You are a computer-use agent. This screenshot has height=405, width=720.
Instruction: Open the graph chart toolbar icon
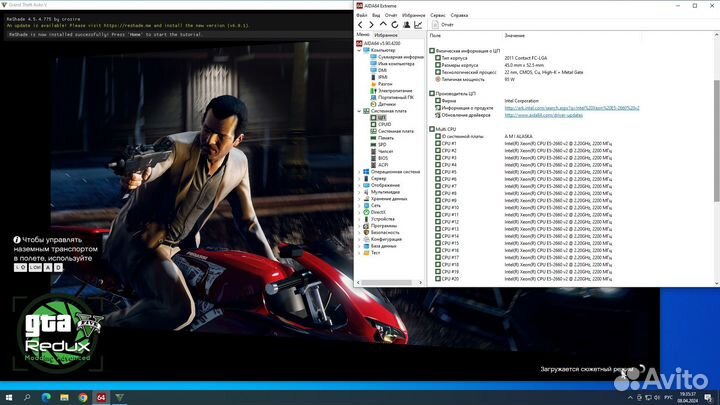418,25
